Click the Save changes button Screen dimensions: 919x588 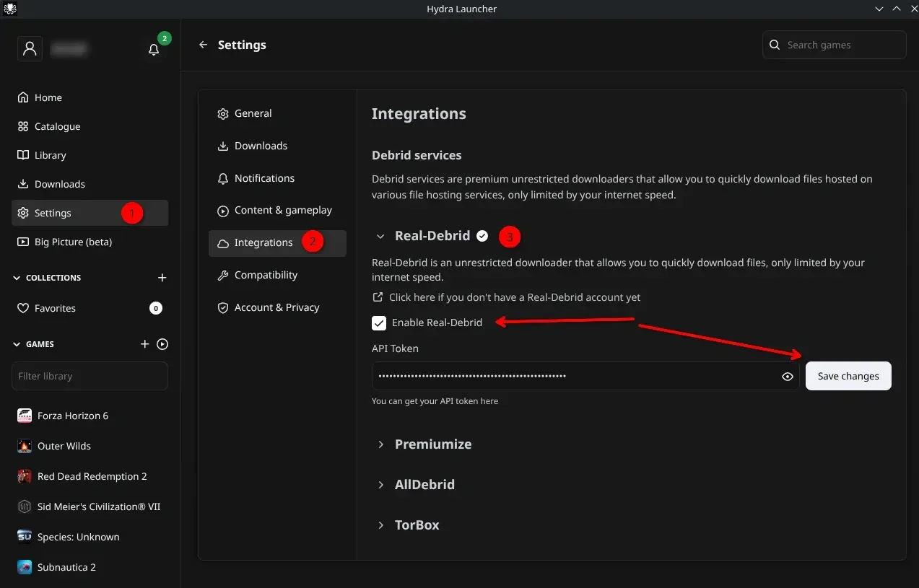848,376
